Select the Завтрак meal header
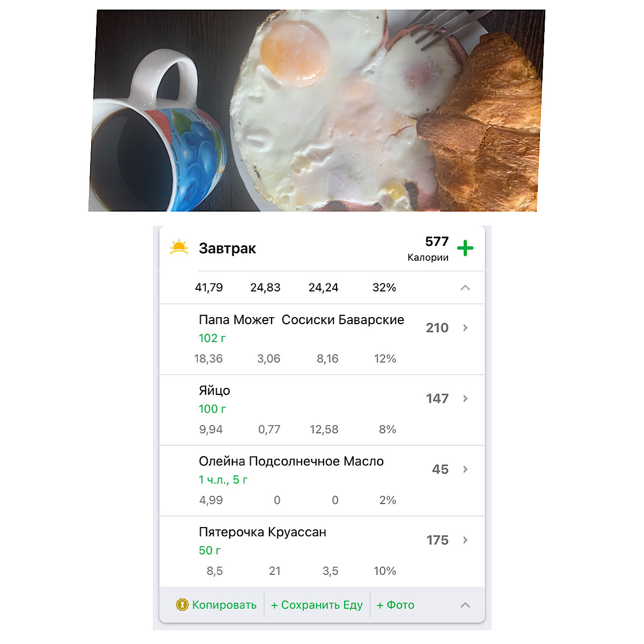 pos(228,248)
